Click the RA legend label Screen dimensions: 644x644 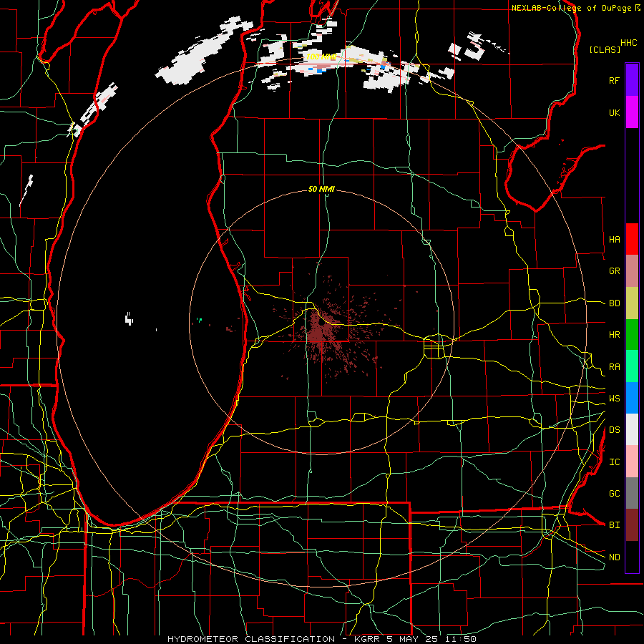pyautogui.click(x=614, y=367)
